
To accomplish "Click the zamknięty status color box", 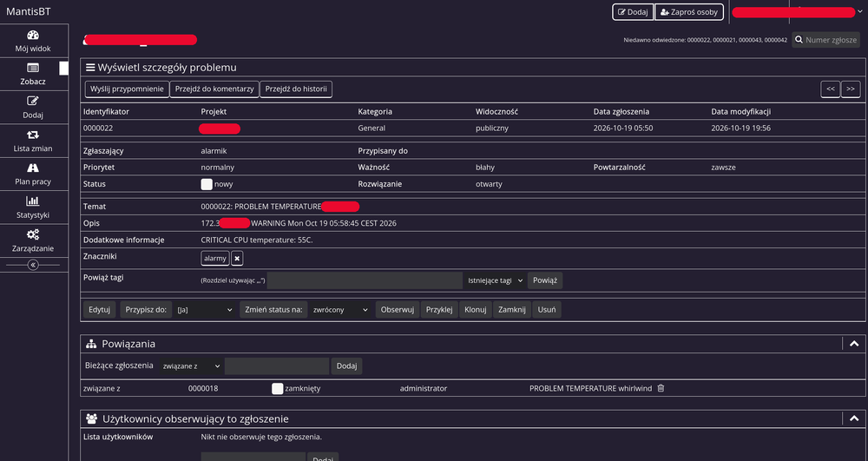I will [x=278, y=388].
